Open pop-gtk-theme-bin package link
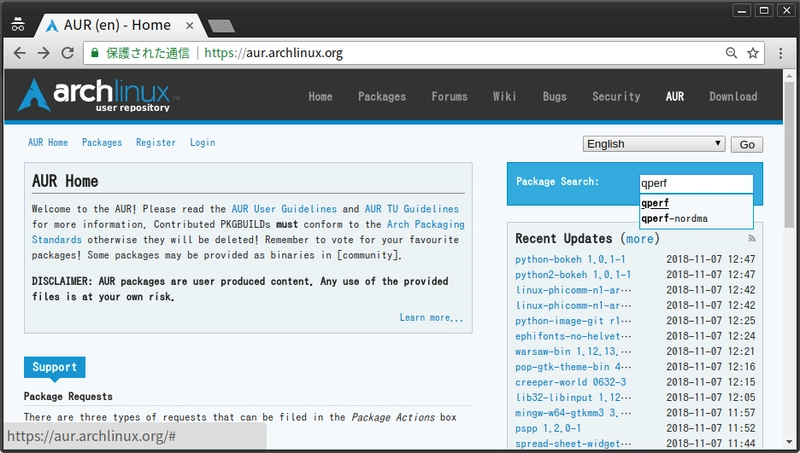 573,366
